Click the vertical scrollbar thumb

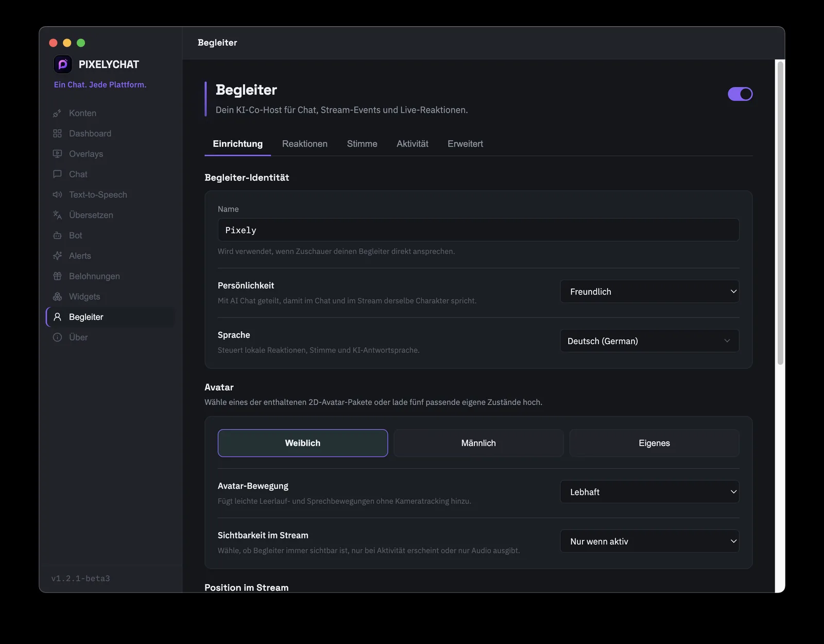coord(780,213)
